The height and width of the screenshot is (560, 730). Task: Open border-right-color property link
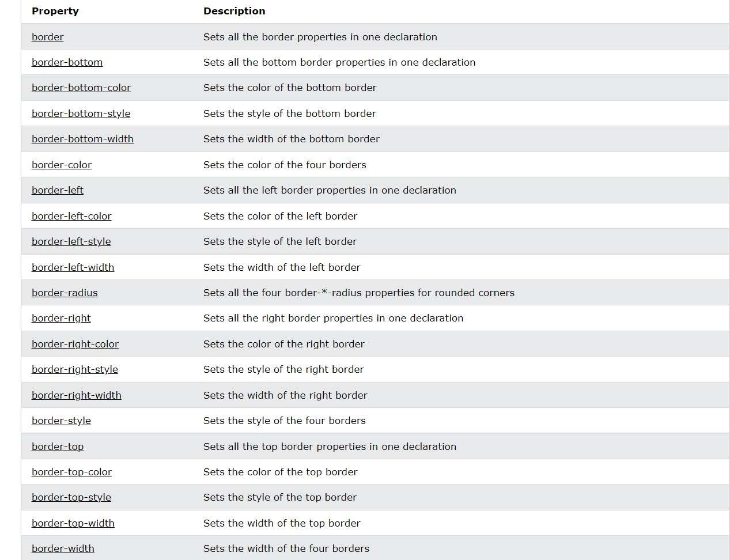(75, 344)
